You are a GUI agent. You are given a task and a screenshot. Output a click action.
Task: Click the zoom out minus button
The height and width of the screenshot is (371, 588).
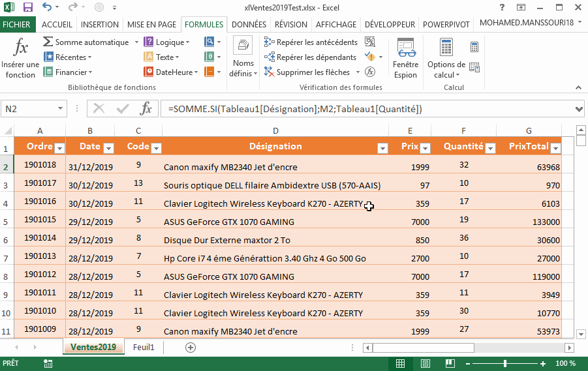(x=468, y=364)
